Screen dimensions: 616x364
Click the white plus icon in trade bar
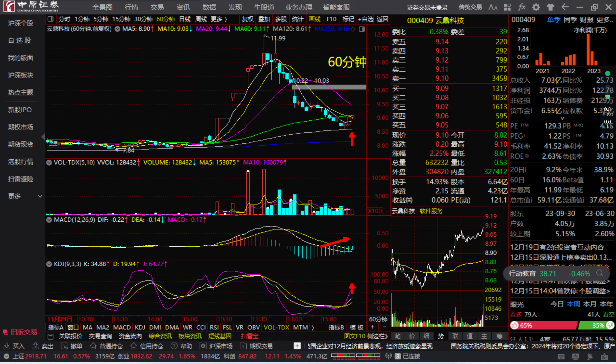297,346
